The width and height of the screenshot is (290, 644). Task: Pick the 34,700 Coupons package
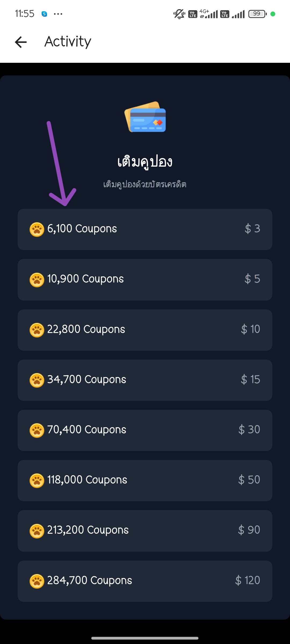pos(145,380)
